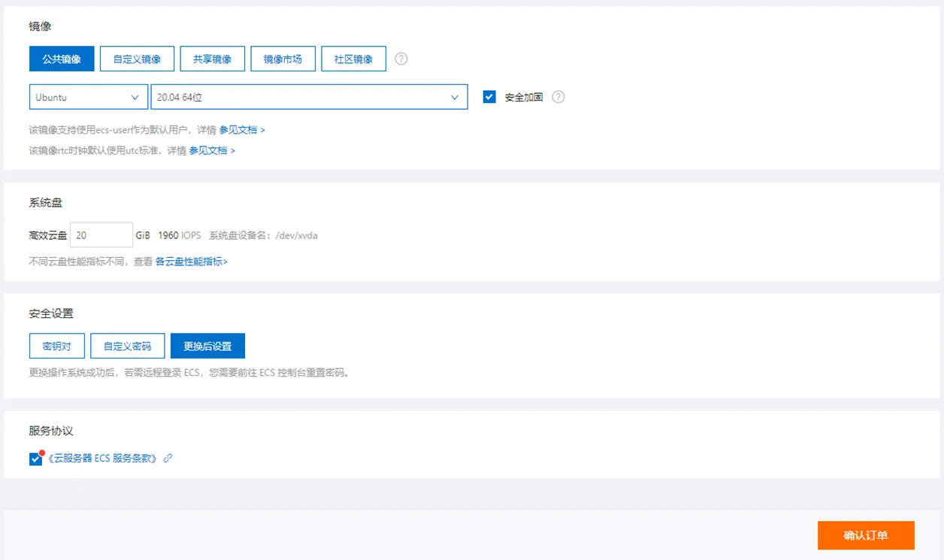Open the Ubuntu OS dropdown
Screen dimensions: 944x560
[89, 97]
